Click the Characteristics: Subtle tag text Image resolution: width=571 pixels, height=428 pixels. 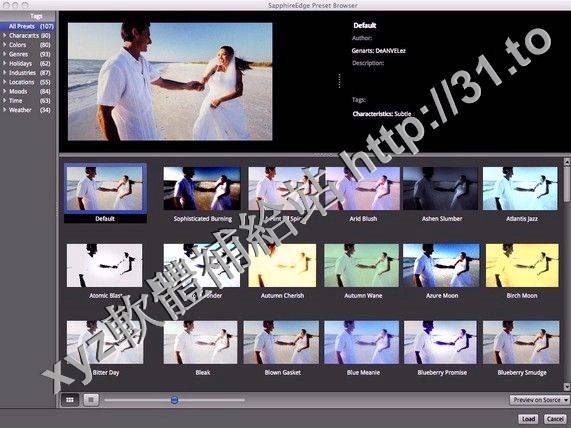pyautogui.click(x=382, y=114)
